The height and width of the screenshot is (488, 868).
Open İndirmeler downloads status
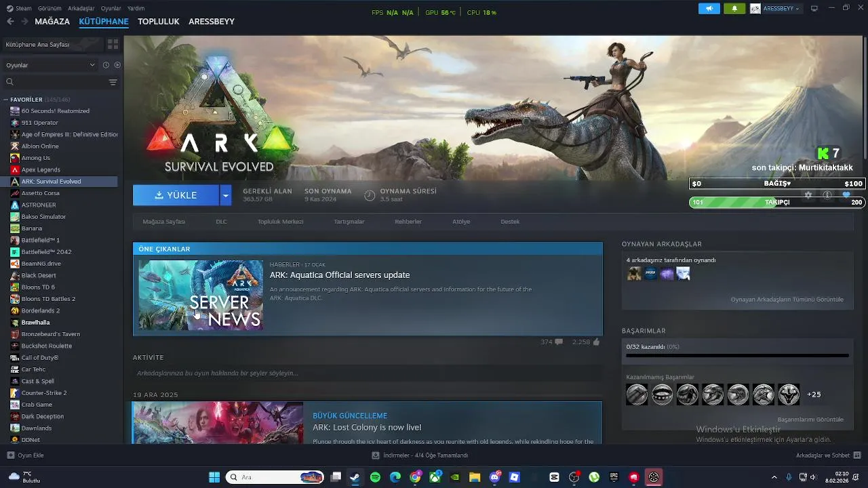point(420,455)
